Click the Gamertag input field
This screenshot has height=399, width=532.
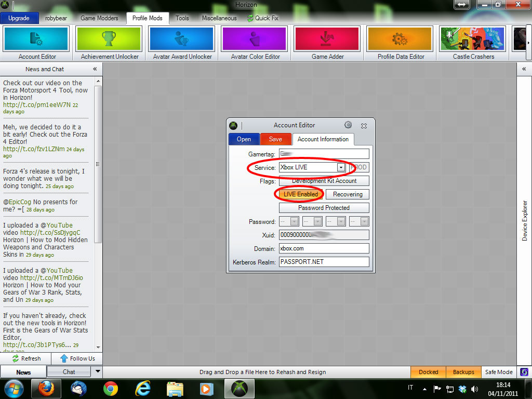324,154
